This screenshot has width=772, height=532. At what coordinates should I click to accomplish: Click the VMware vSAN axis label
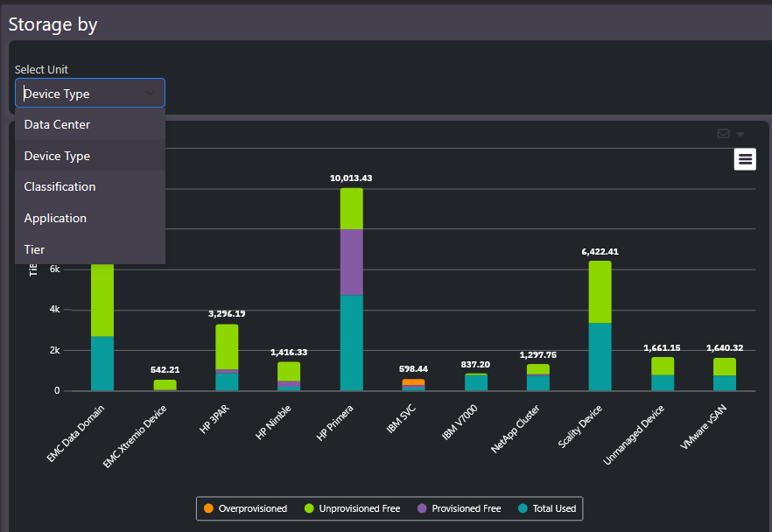[x=704, y=427]
